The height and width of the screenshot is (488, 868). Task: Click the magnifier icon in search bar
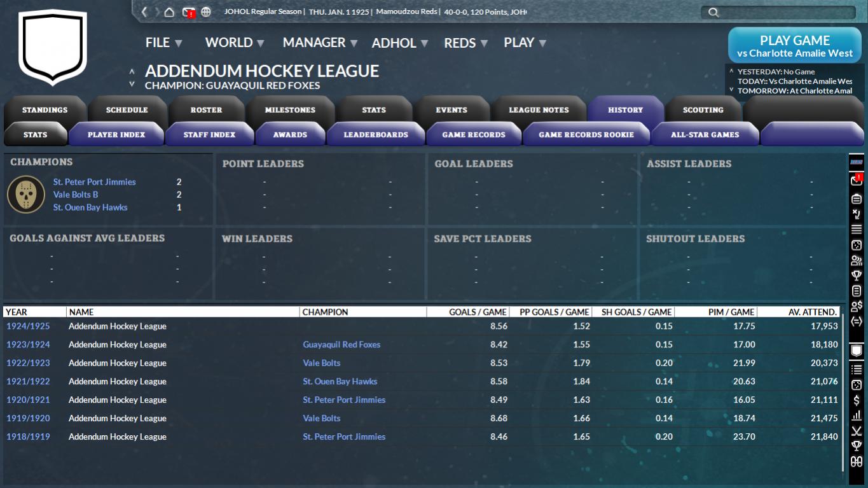(x=713, y=12)
